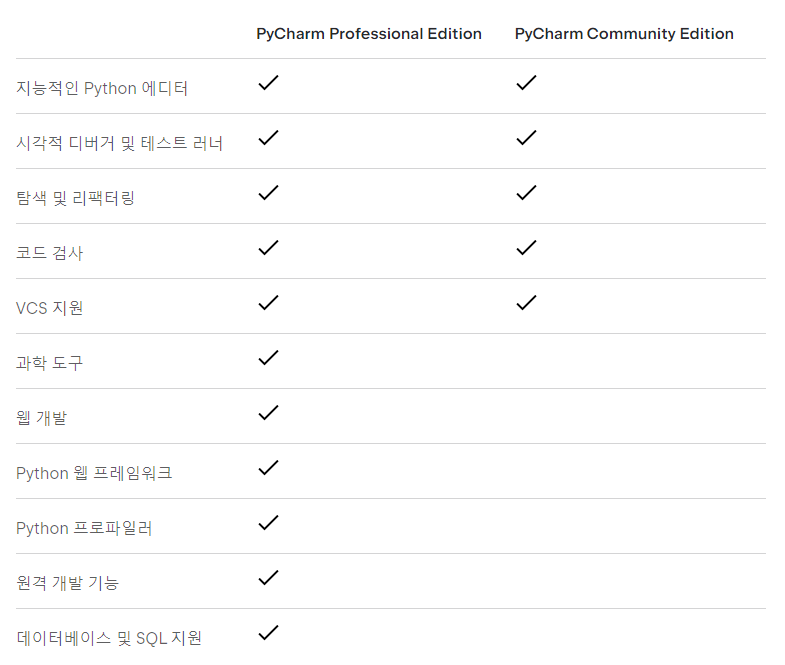
Task: Click Professional checkmark for 시각적 디버거 row
Action: pyautogui.click(x=268, y=138)
